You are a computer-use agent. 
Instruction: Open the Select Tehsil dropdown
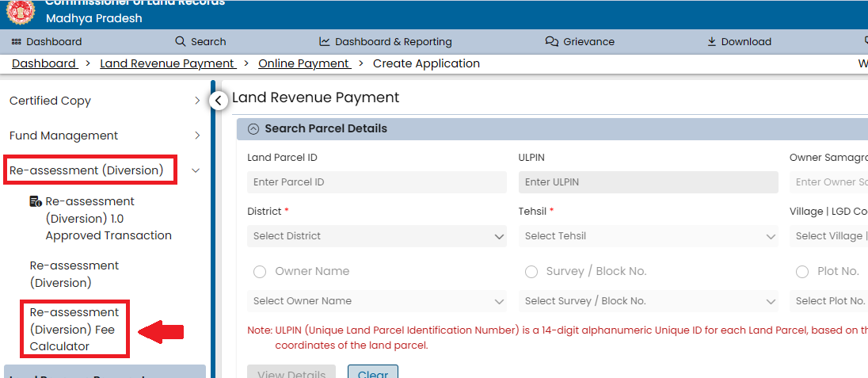649,236
